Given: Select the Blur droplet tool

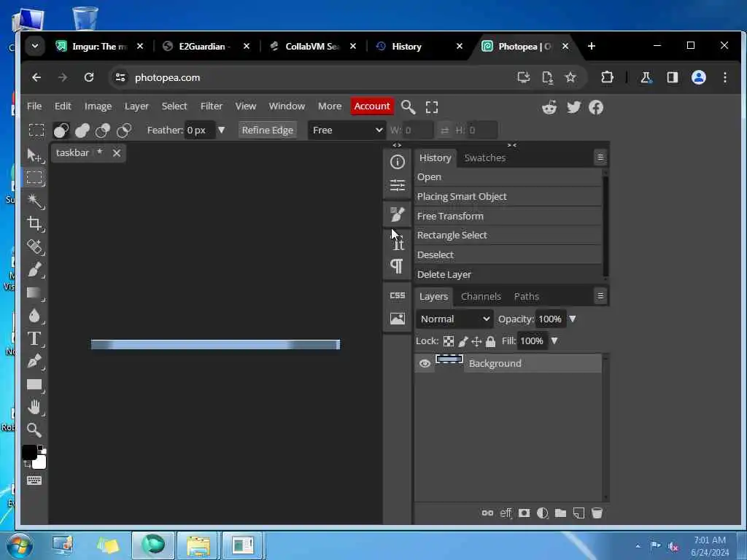Looking at the screenshot, I should click(x=34, y=315).
